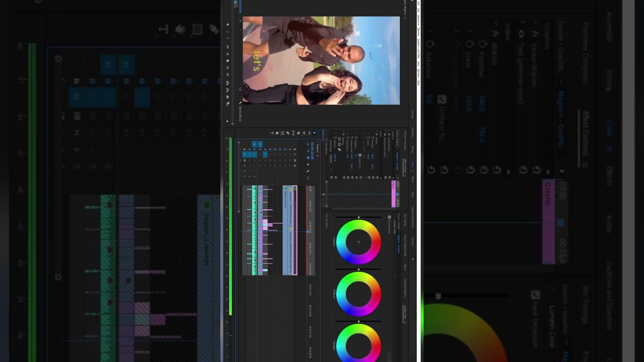Click the timeline timecode 00:00:33:08
This screenshot has width=644, height=362.
coord(312,151)
